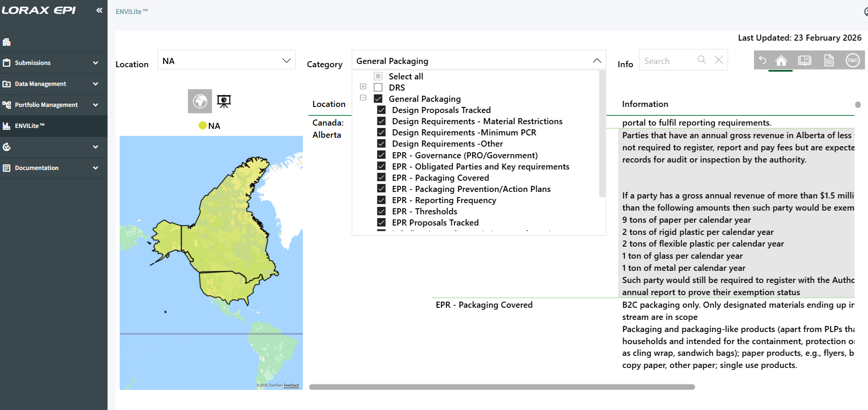
Task: Open the open-book guide icon
Action: 804,60
